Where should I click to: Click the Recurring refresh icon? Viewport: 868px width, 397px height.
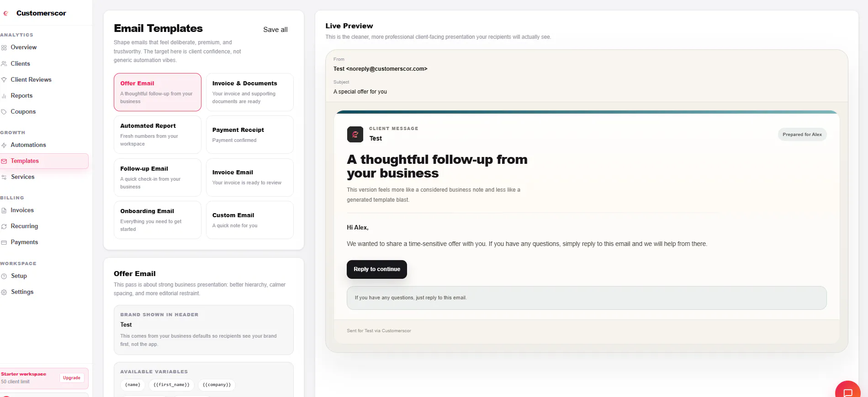4,226
